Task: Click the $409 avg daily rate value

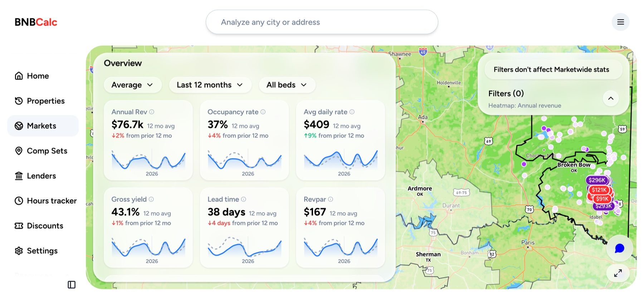Action: pyautogui.click(x=316, y=124)
